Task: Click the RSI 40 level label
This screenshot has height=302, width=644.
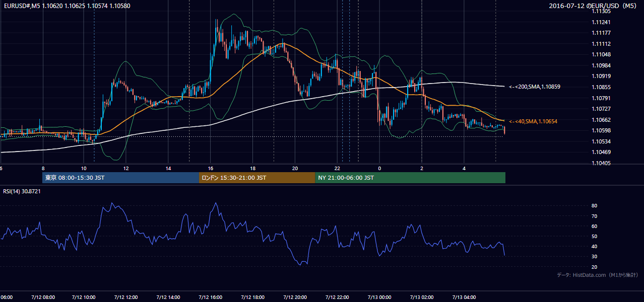Action: [x=595, y=246]
